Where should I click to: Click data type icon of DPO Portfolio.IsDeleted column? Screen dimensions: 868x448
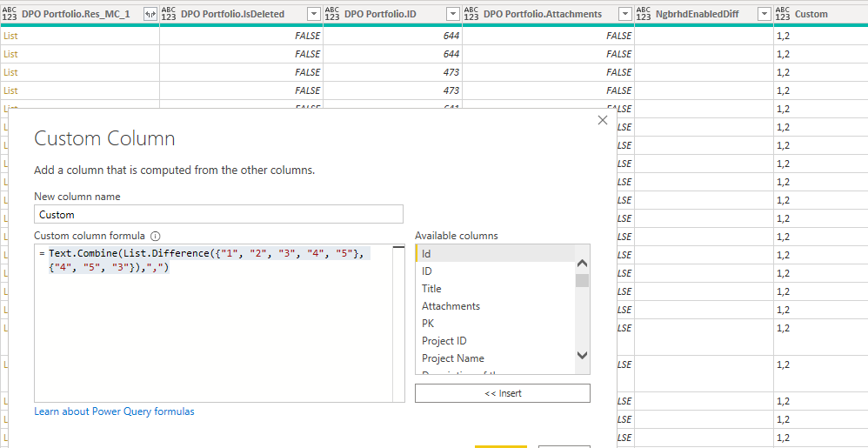pos(169,15)
